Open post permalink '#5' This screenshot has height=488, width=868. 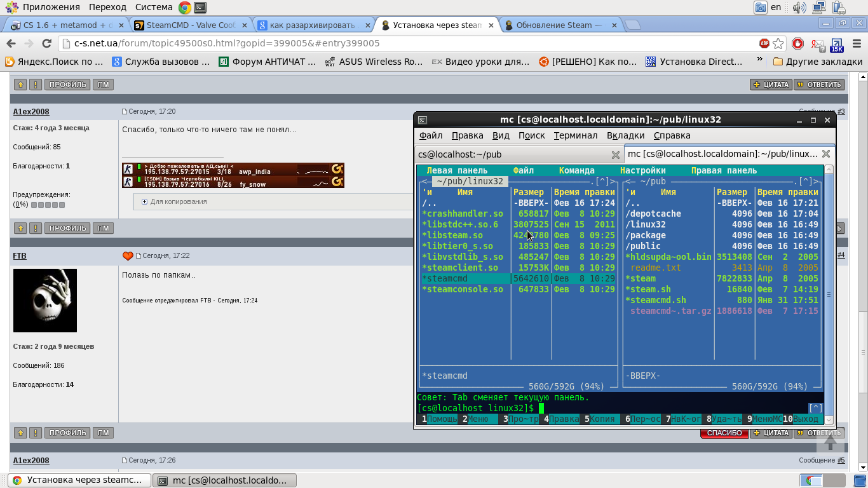click(841, 461)
